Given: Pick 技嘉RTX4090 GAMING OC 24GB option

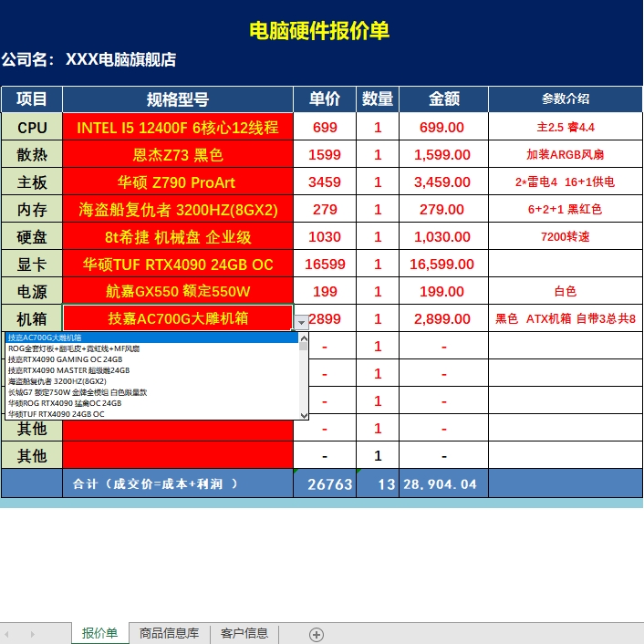Looking at the screenshot, I should tap(152, 359).
